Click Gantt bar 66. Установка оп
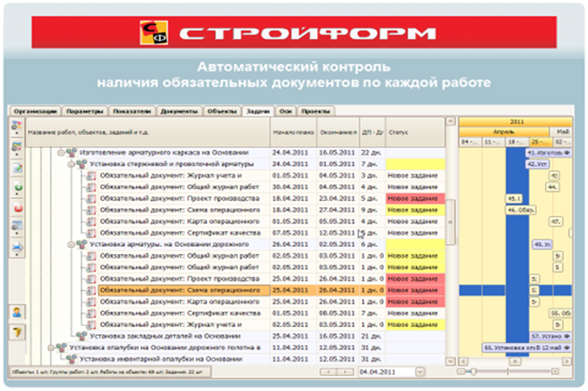Viewport: 588px width, 391px height. [x=527, y=348]
